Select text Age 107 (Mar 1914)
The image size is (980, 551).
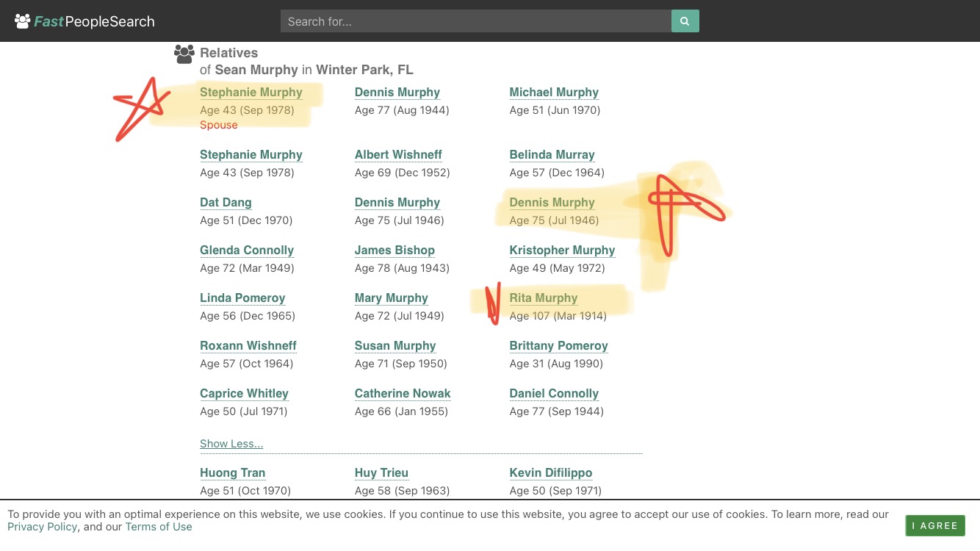pyautogui.click(x=558, y=316)
